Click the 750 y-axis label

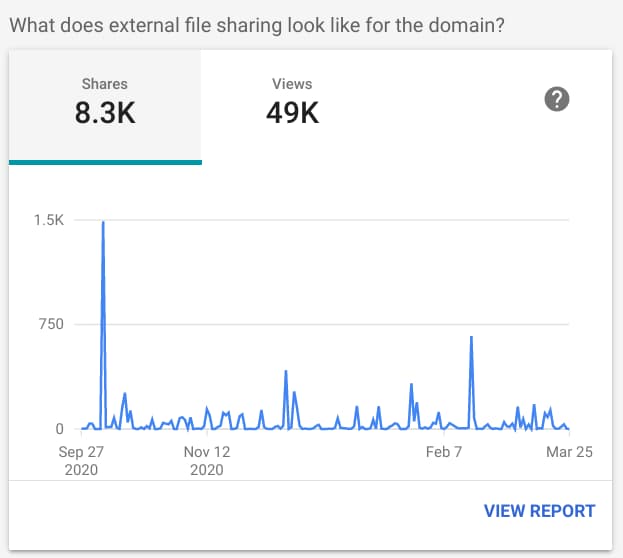(x=51, y=324)
